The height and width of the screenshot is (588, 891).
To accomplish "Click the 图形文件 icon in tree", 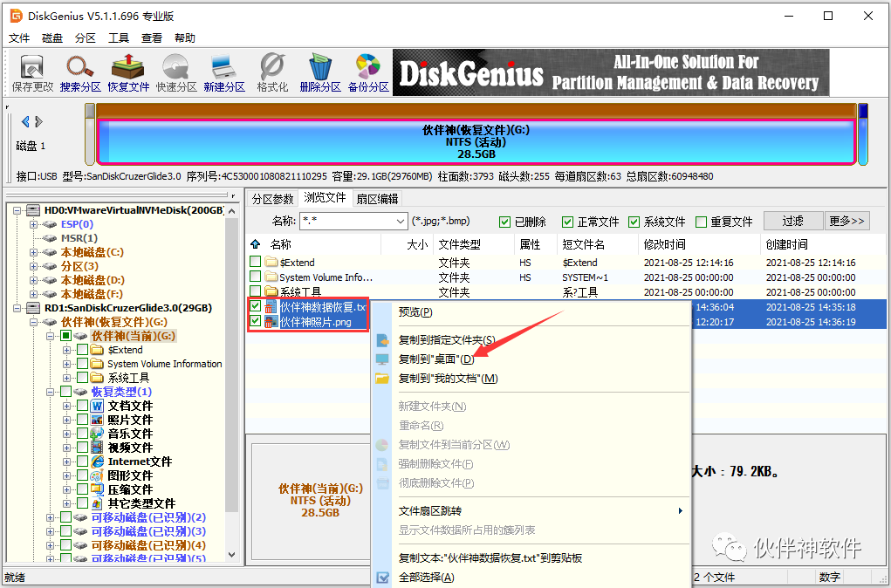I will (x=97, y=475).
